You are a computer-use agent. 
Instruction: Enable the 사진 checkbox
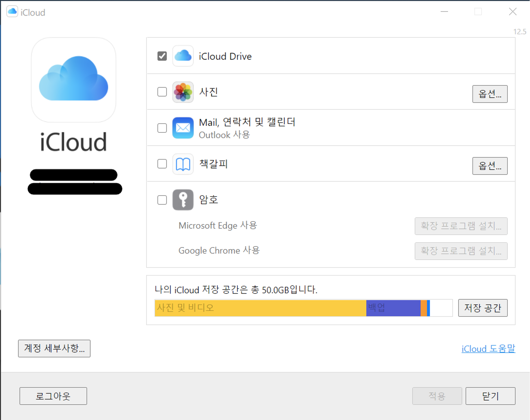pyautogui.click(x=162, y=92)
